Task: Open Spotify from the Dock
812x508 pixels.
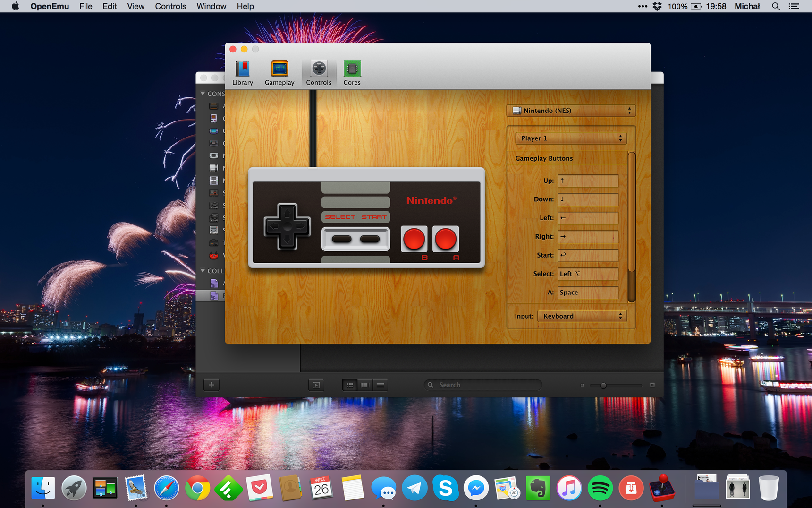Action: 600,488
